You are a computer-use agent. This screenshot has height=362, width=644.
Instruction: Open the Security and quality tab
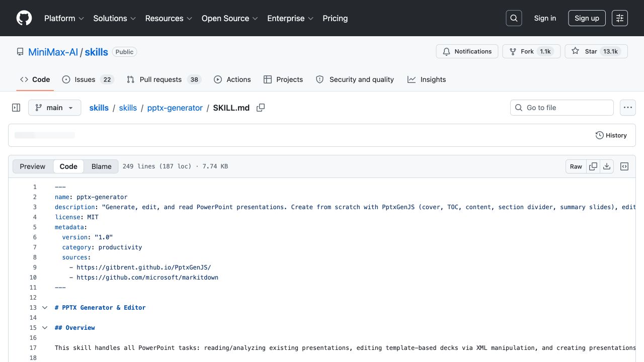tap(355, 79)
